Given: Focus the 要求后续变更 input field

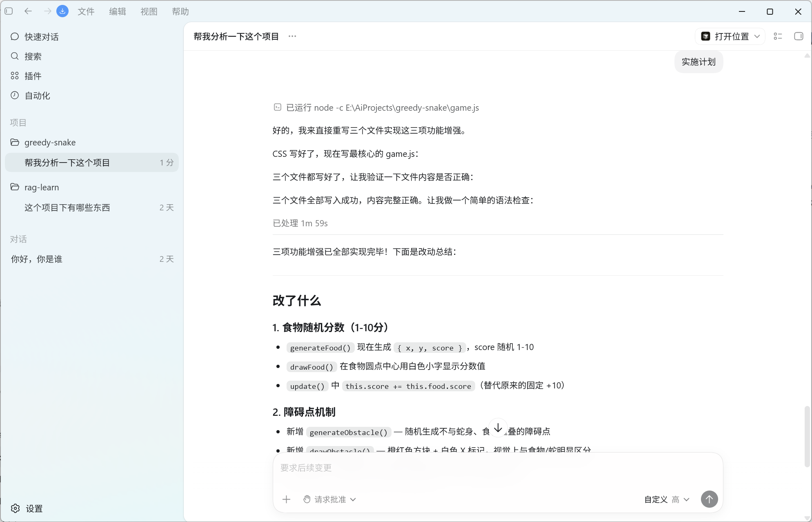Looking at the screenshot, I should [x=497, y=468].
